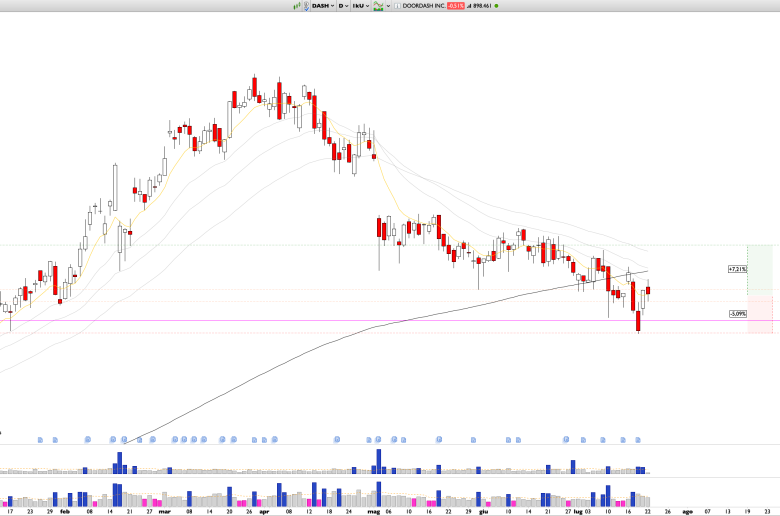The height and width of the screenshot is (516, 780).
Task: Click the 'mag' month label on time axis
Action: click(x=375, y=510)
